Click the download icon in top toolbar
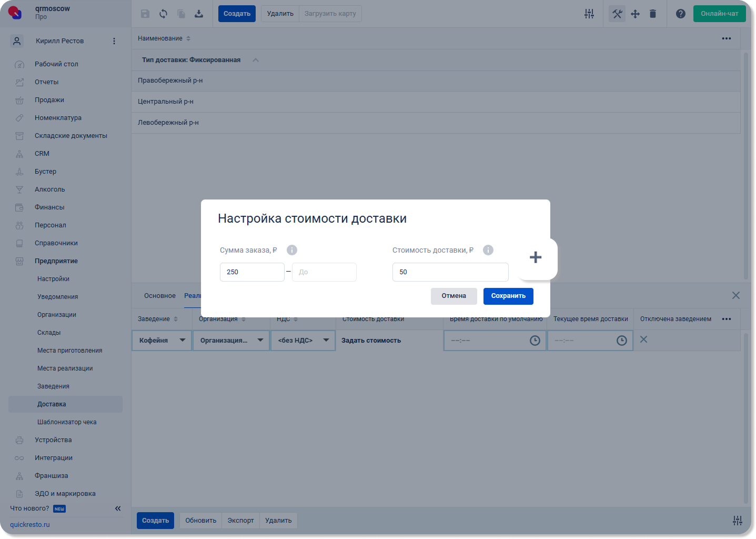The height and width of the screenshot is (539, 756). 199,14
